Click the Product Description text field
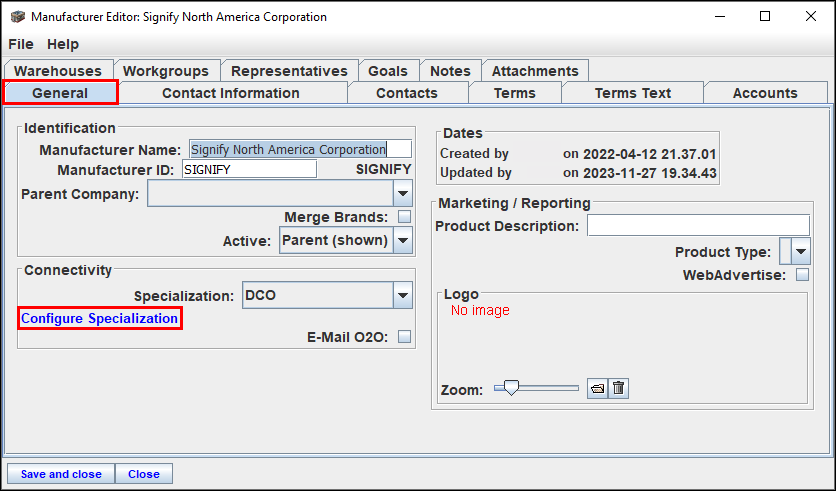The height and width of the screenshot is (491, 836). pyautogui.click(x=698, y=226)
